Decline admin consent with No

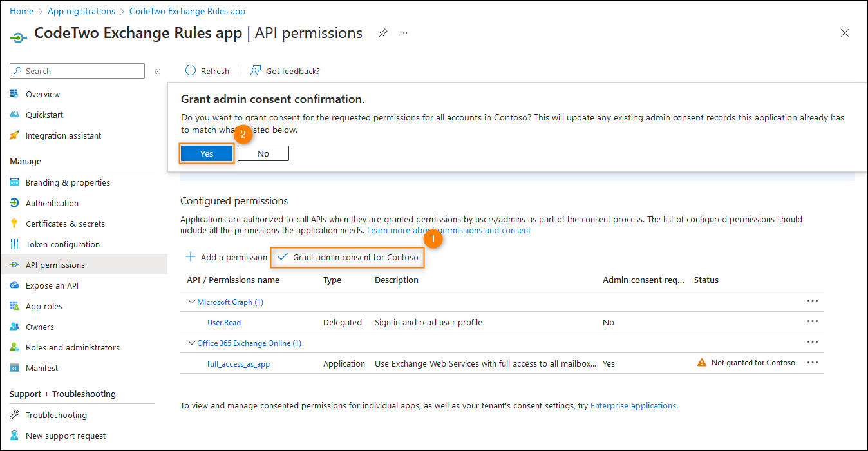263,153
